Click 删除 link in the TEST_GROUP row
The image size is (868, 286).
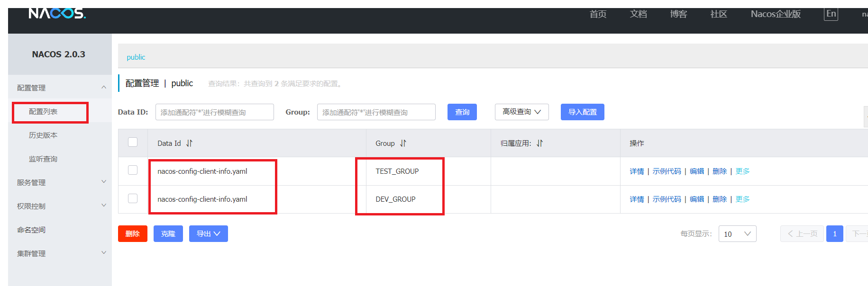coord(720,171)
